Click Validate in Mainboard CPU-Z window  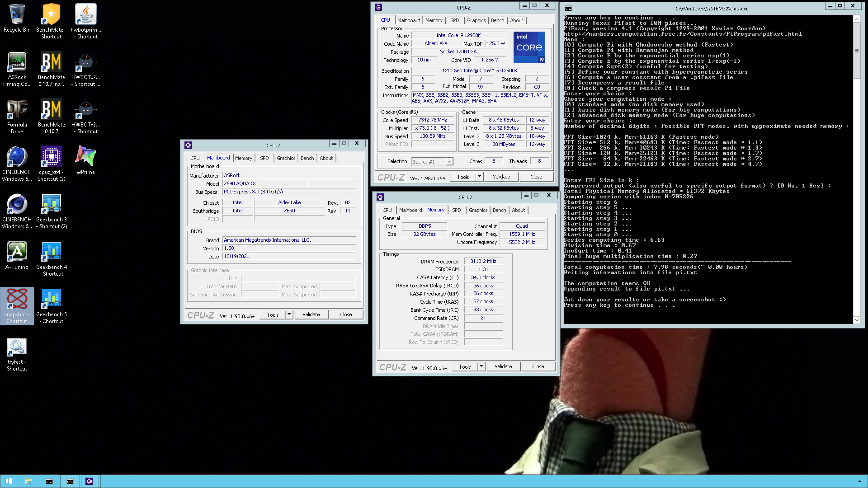pos(311,314)
